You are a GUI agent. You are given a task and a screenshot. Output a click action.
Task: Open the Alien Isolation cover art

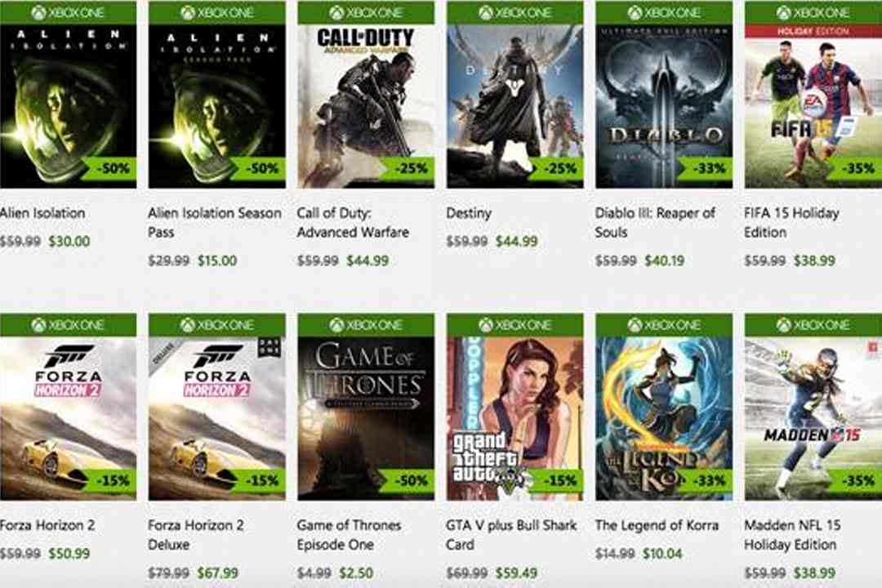[68, 106]
